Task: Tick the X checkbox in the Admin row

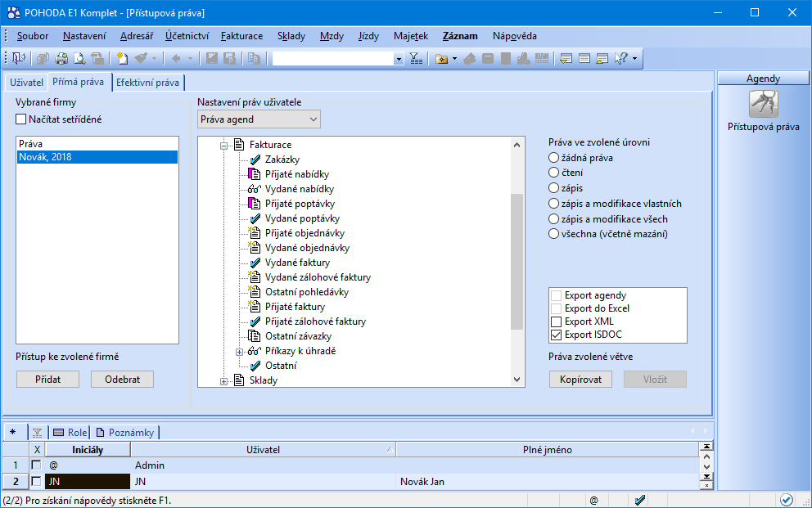Action: click(x=36, y=465)
